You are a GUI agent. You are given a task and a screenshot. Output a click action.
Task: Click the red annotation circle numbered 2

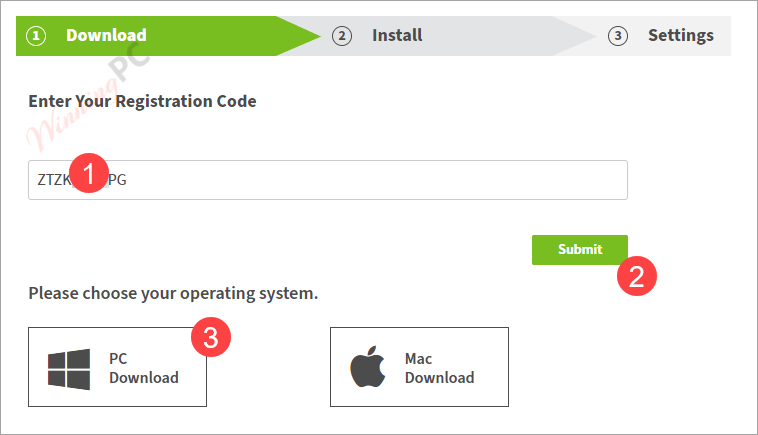click(637, 276)
